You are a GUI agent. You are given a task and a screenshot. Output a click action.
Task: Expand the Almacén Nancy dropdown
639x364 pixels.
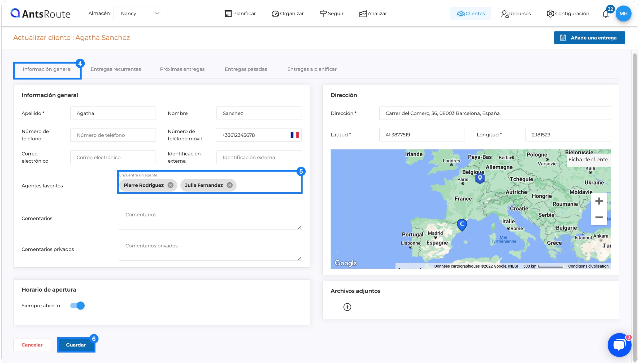[137, 13]
